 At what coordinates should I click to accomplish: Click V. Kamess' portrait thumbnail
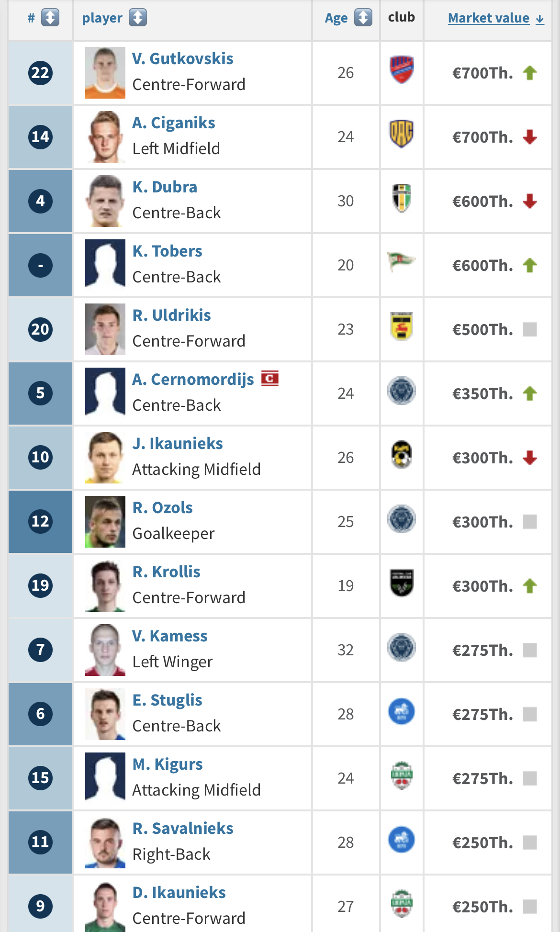click(105, 650)
